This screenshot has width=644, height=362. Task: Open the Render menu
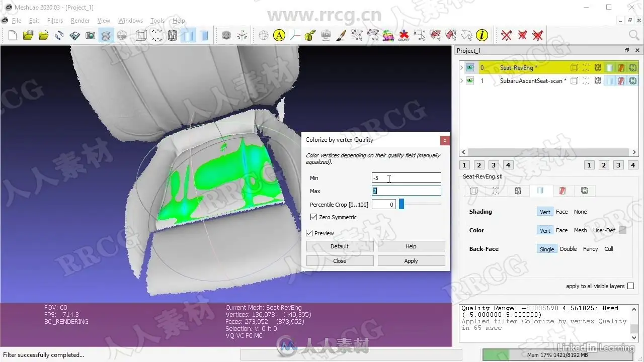tap(80, 21)
